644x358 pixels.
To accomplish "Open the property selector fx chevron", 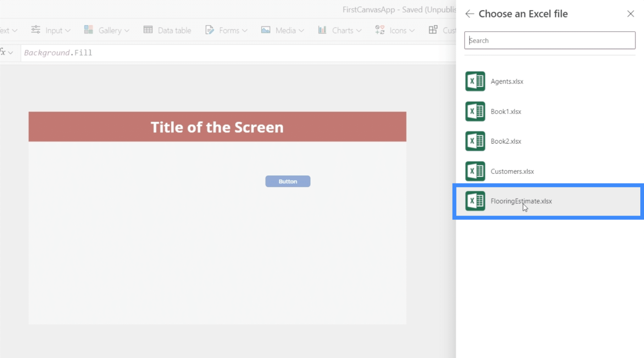I will click(x=11, y=53).
